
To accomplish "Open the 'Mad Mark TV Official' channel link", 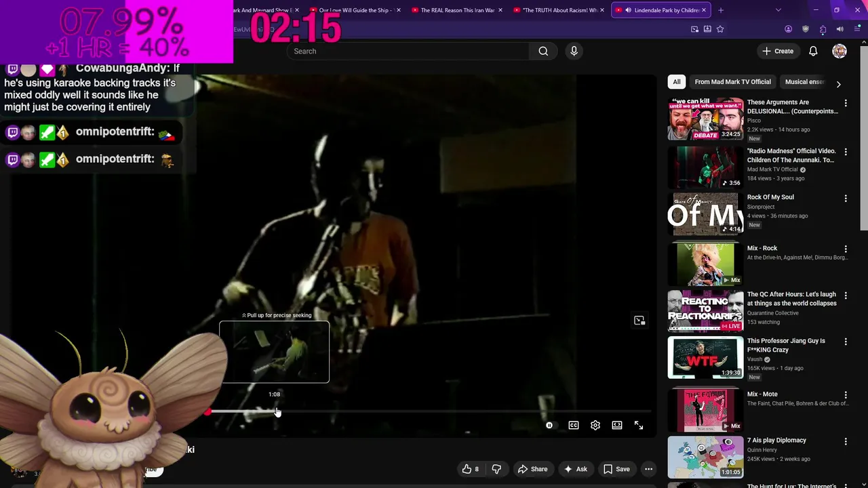I will coord(772,169).
